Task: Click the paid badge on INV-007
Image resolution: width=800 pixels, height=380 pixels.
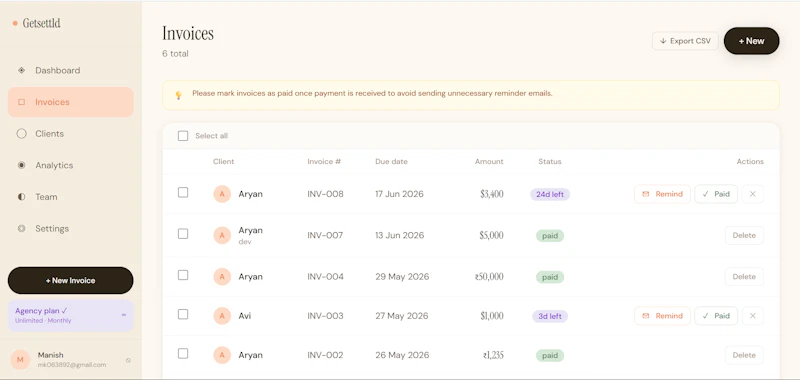Action: 550,236
